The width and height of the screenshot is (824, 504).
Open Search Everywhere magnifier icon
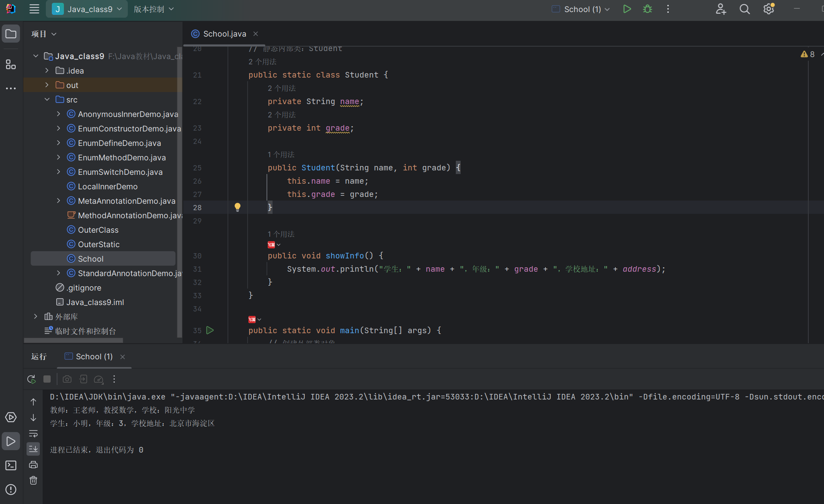tap(744, 9)
